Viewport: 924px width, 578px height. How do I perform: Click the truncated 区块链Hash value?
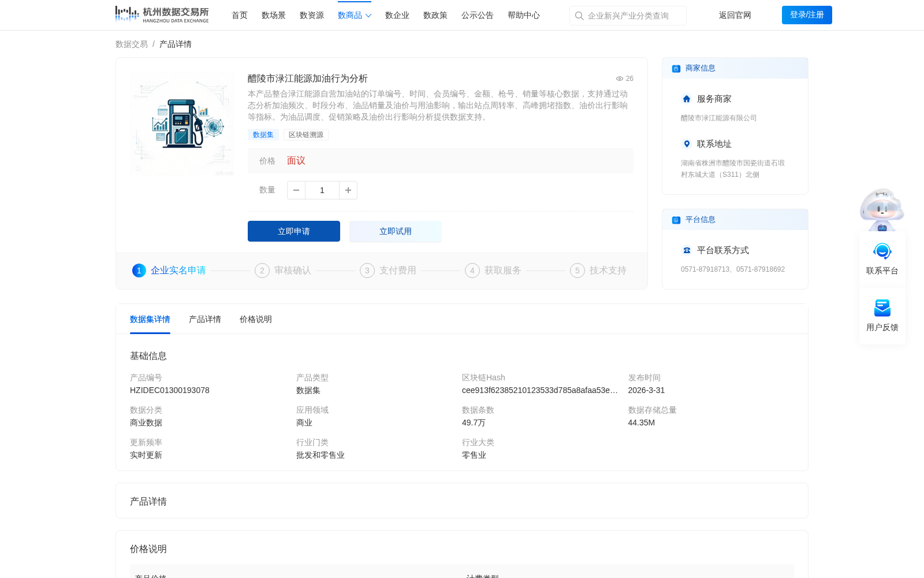(540, 390)
